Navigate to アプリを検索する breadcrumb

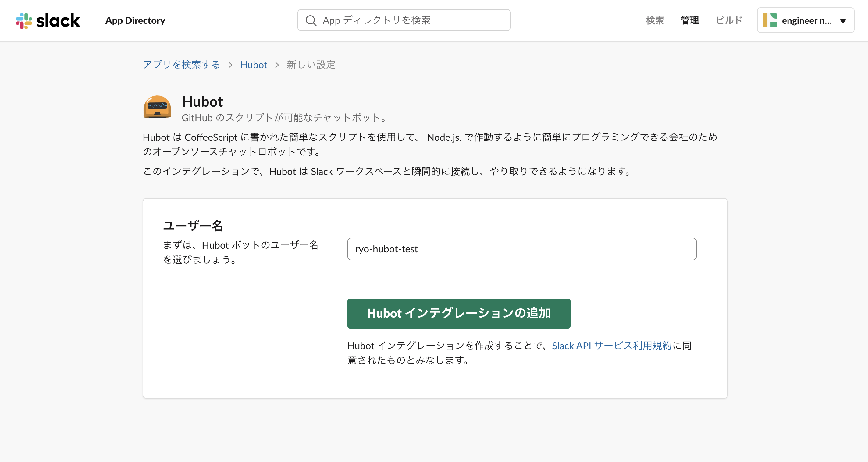point(181,65)
